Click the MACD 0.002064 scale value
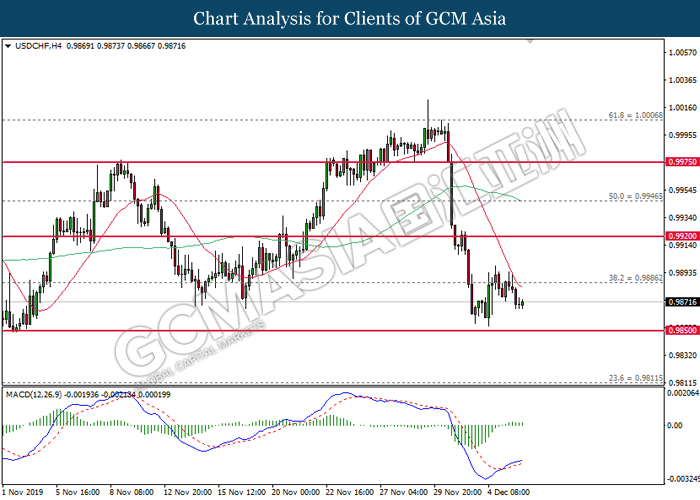The image size is (700, 500). tap(683, 393)
